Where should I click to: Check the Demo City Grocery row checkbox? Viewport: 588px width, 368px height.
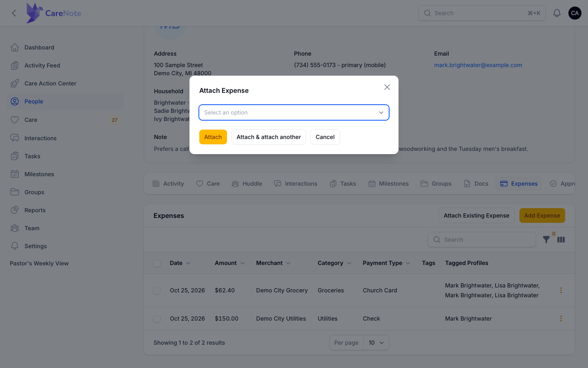157,290
